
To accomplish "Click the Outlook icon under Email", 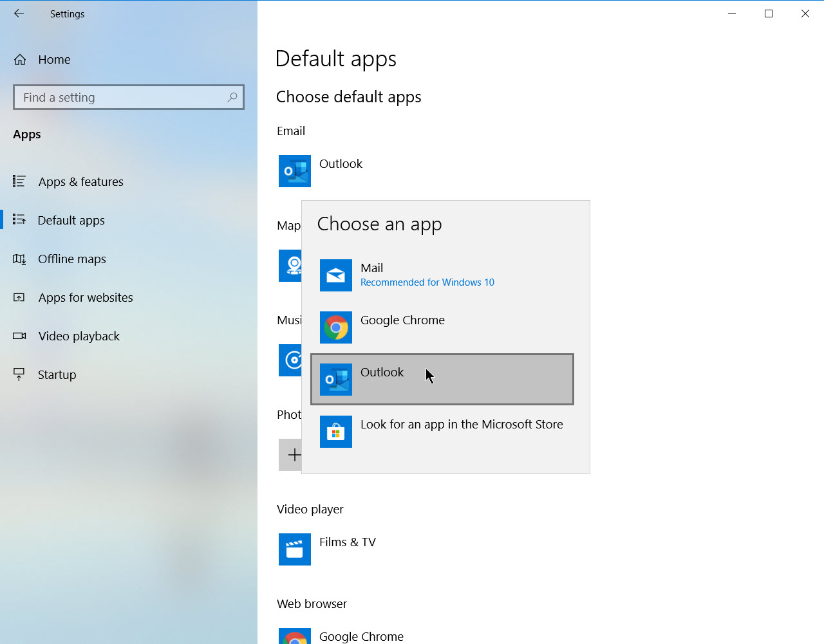I will click(294, 171).
